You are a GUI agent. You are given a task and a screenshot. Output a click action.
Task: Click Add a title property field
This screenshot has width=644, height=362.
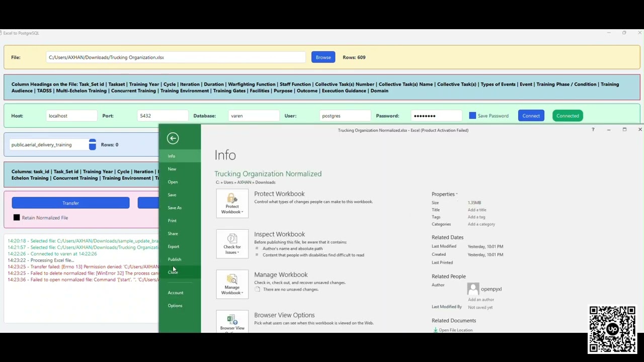(x=477, y=210)
